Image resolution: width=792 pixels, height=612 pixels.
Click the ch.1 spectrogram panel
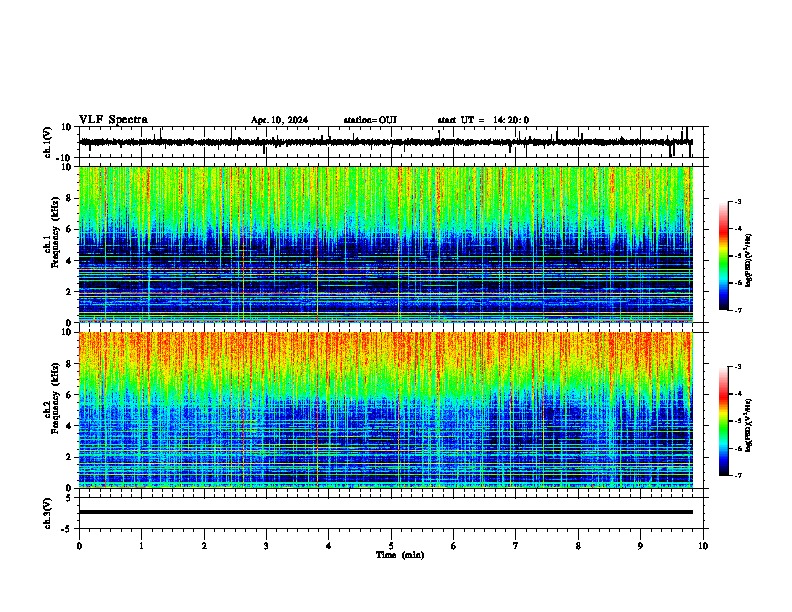click(386, 244)
